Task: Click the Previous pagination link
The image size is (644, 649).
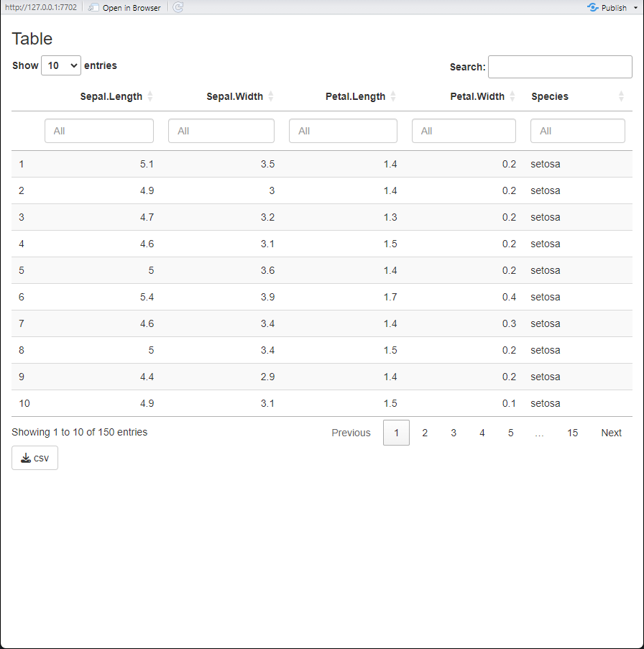Action: pos(351,433)
